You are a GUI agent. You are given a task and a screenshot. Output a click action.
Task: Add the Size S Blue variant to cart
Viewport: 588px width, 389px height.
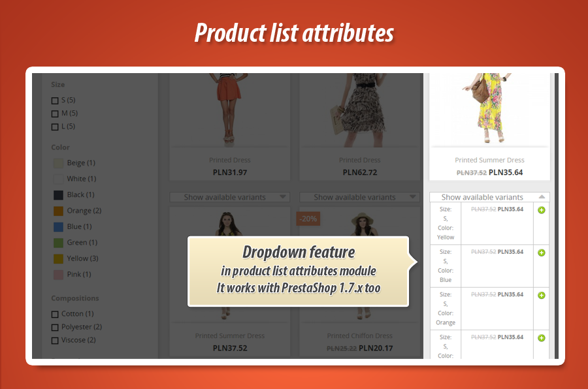click(x=541, y=252)
